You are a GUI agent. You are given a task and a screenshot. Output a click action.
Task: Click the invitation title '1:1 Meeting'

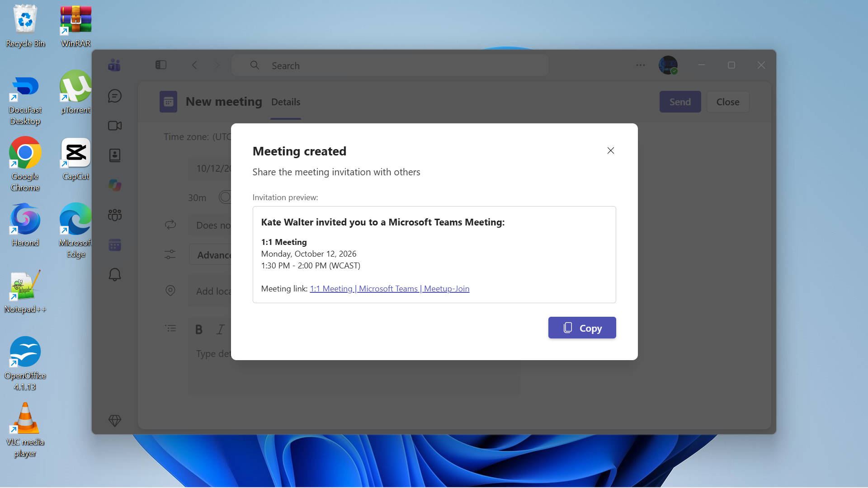coord(284,242)
